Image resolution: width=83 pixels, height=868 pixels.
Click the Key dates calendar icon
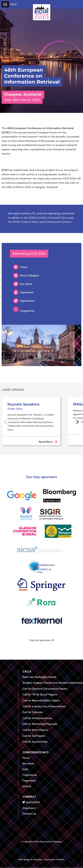[x=16, y=284]
